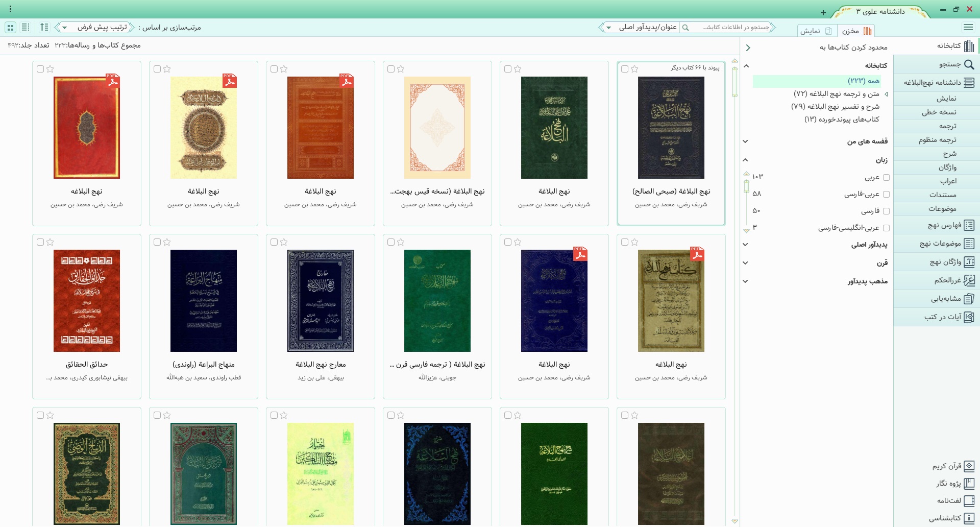980x527 pixels.
Task: Expand the مذهب پدیدآور filter section
Action: point(746,281)
